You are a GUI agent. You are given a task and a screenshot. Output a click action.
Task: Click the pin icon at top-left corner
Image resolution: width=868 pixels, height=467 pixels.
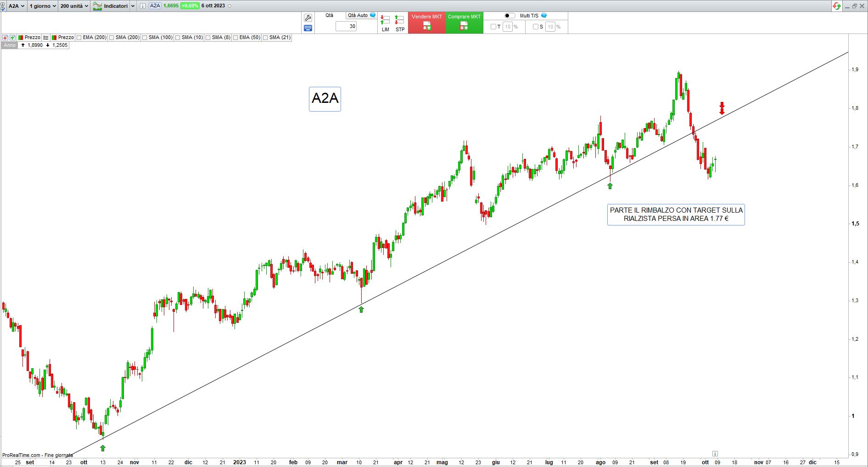(x=3, y=6)
